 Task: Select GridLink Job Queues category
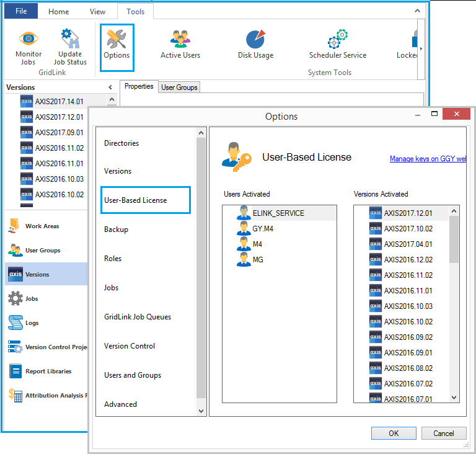138,317
